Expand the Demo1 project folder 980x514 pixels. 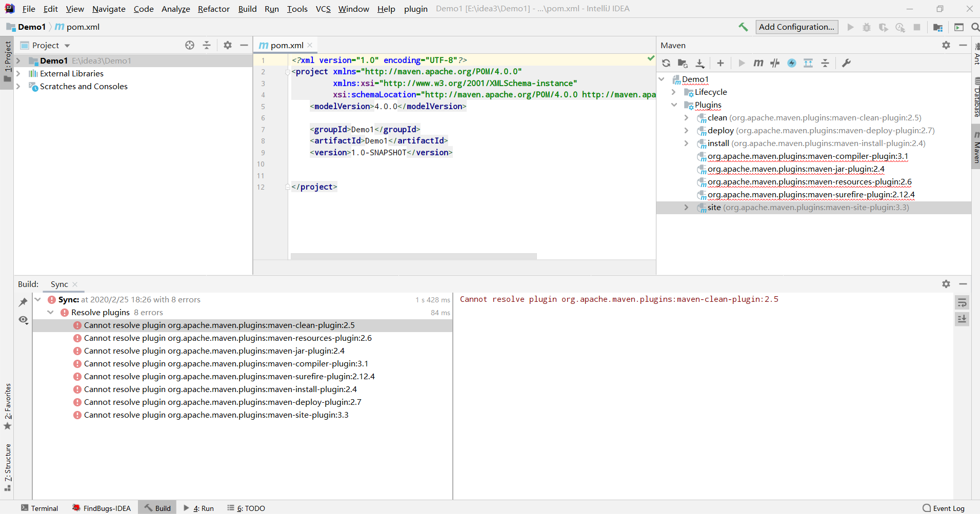(18, 60)
